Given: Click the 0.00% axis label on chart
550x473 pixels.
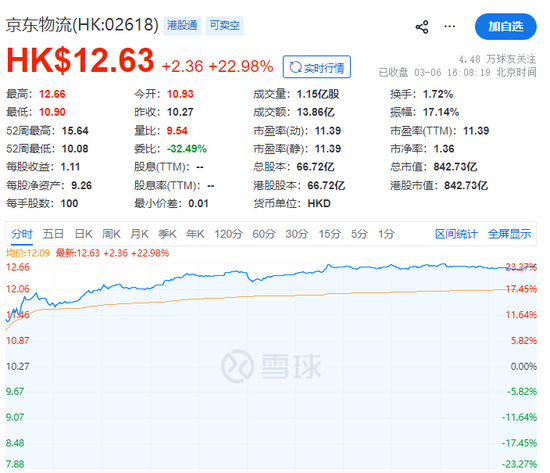Looking at the screenshot, I should coord(523,366).
